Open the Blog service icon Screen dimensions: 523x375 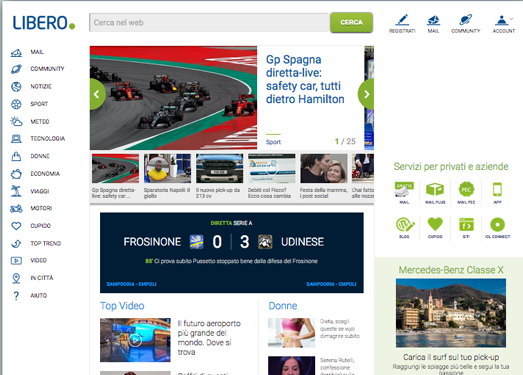[404, 225]
